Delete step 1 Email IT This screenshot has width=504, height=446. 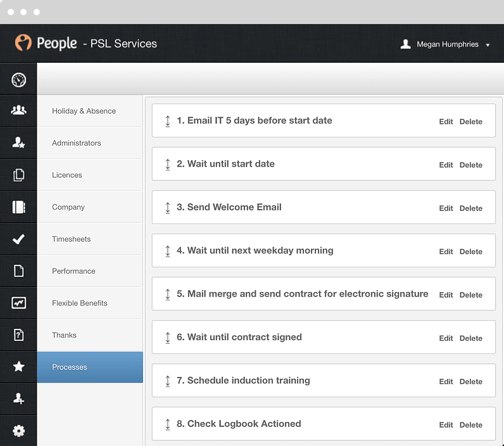[x=471, y=122]
